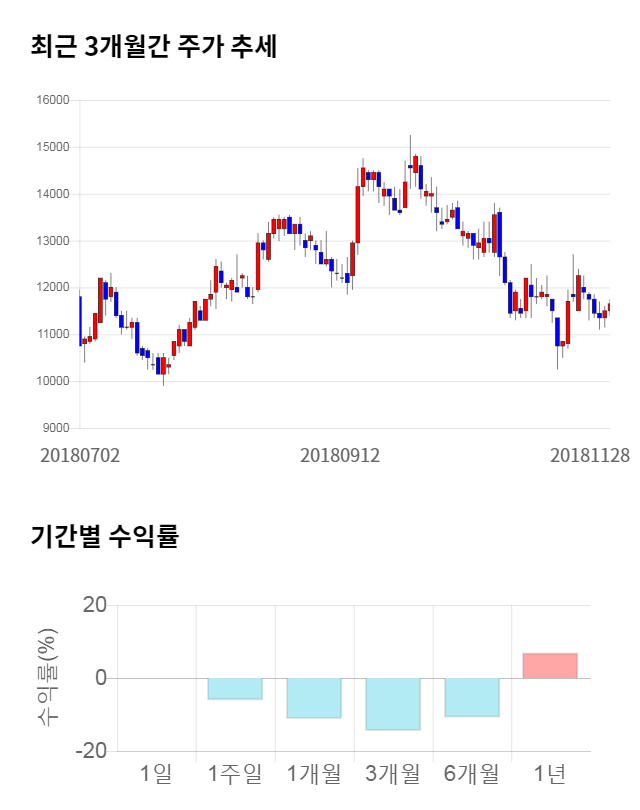Select the blue 1개월 return bar

click(x=314, y=698)
